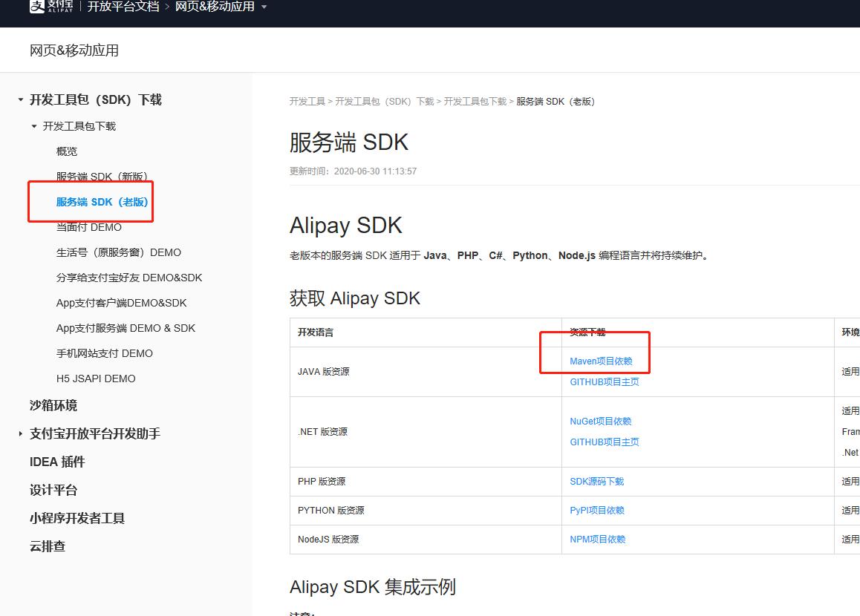
Task: Go to the 云排查 section
Action: (x=48, y=546)
